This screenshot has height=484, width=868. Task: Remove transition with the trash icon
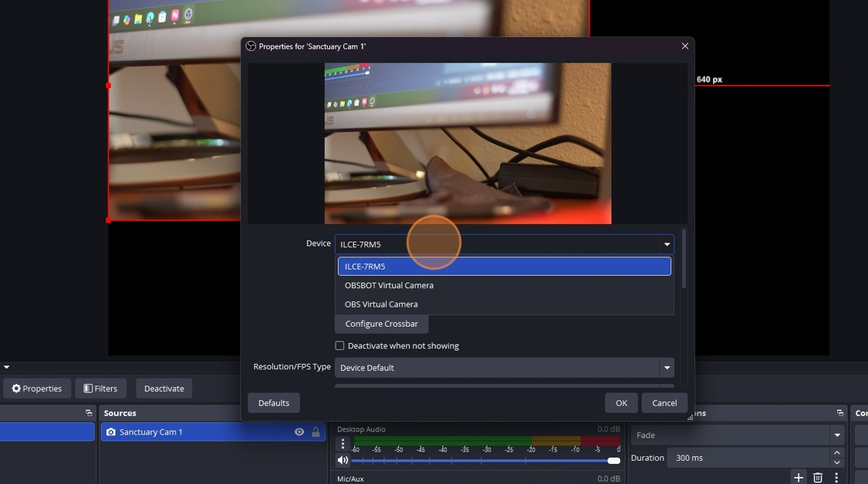pos(818,477)
